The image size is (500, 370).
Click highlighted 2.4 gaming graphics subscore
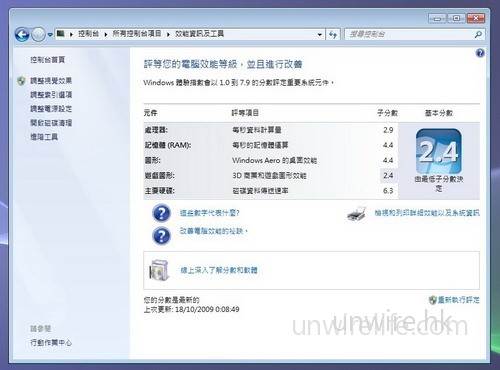coord(388,176)
